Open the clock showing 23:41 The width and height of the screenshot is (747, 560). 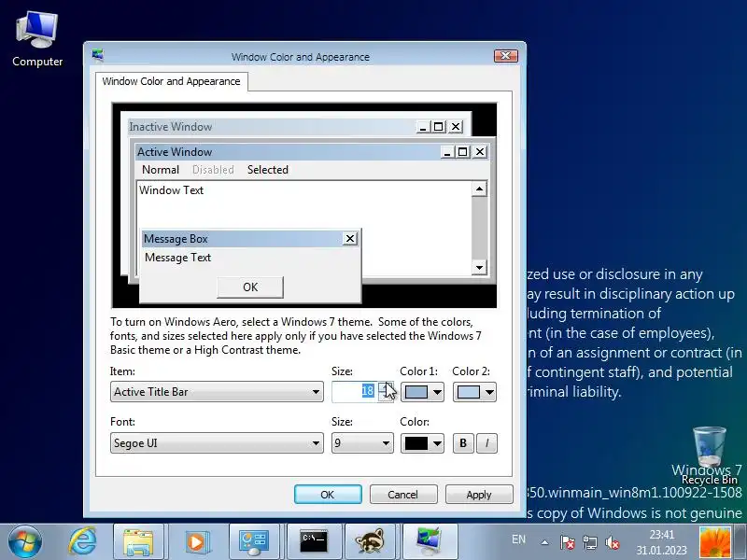point(661,542)
